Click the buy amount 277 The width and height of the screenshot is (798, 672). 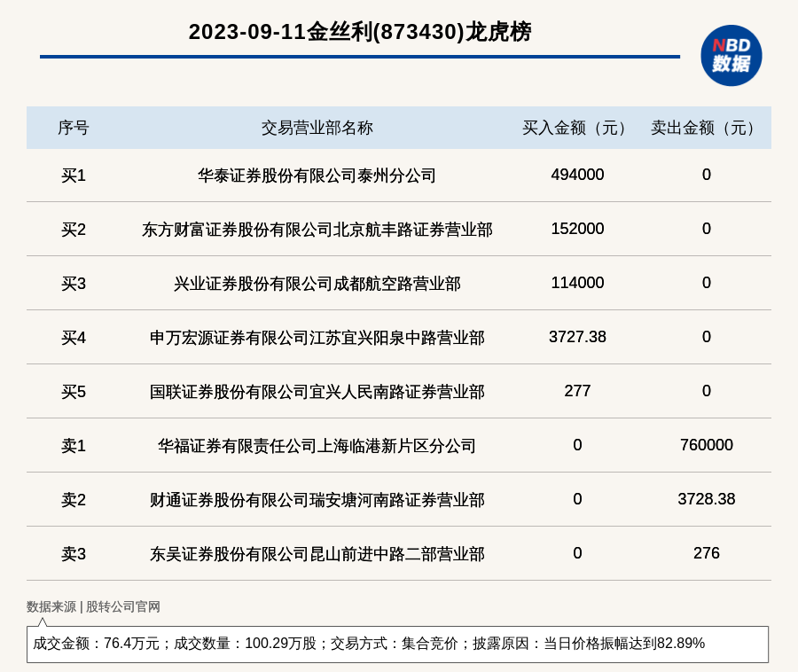[577, 391]
